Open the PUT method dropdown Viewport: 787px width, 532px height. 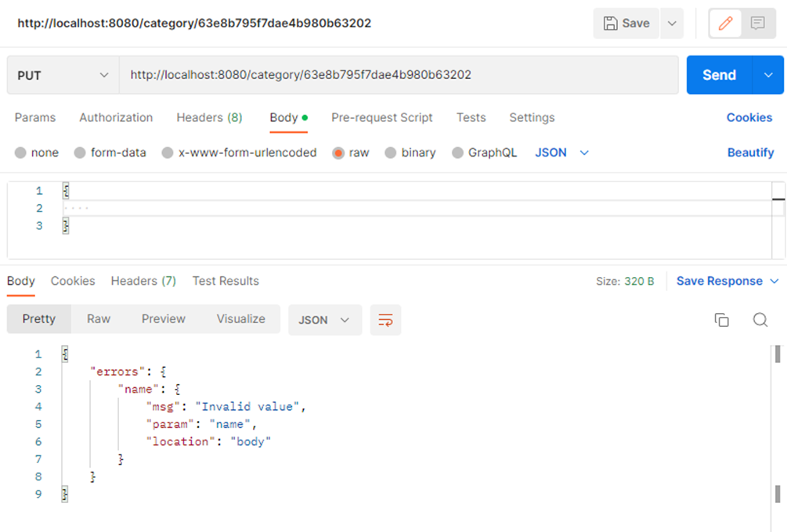63,75
